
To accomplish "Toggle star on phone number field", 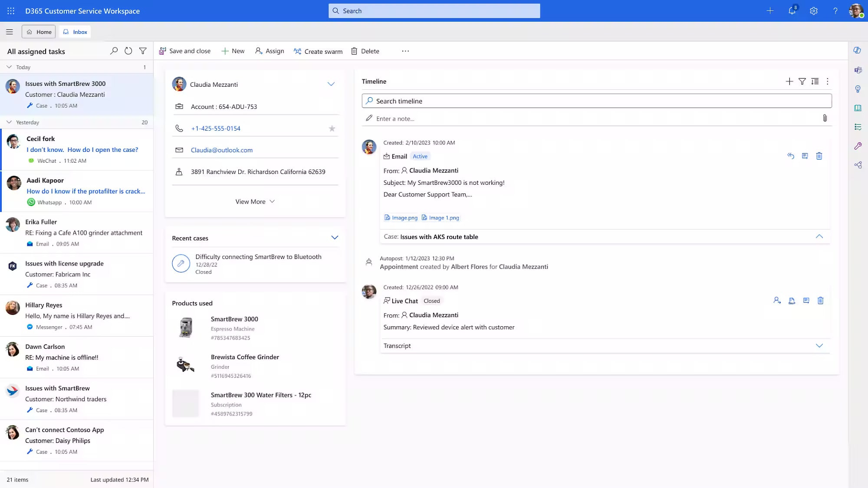I will pos(332,128).
